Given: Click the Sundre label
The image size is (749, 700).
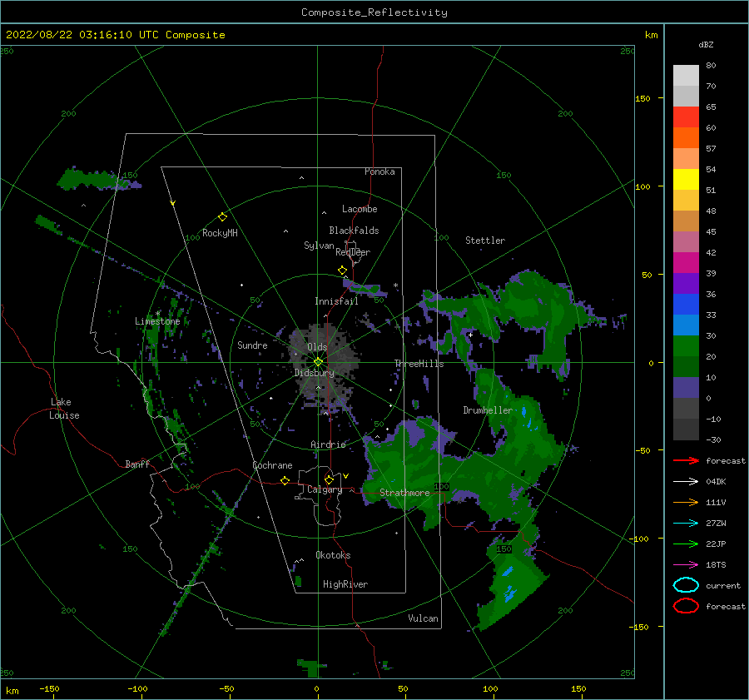Looking at the screenshot, I should (x=252, y=345).
